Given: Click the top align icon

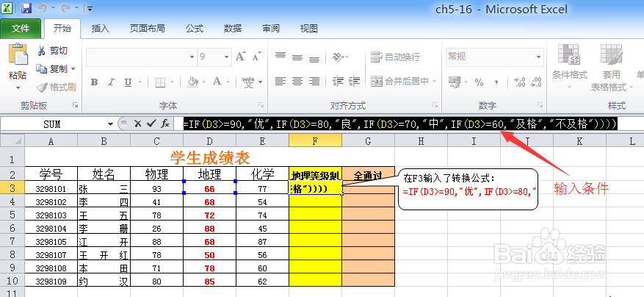Looking at the screenshot, I should [281, 57].
